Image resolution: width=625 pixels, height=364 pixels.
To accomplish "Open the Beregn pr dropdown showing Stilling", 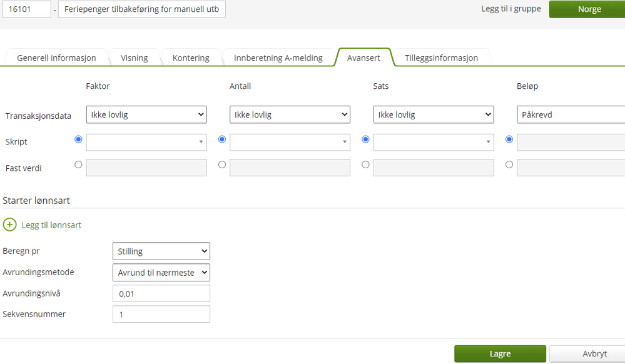I will click(161, 251).
